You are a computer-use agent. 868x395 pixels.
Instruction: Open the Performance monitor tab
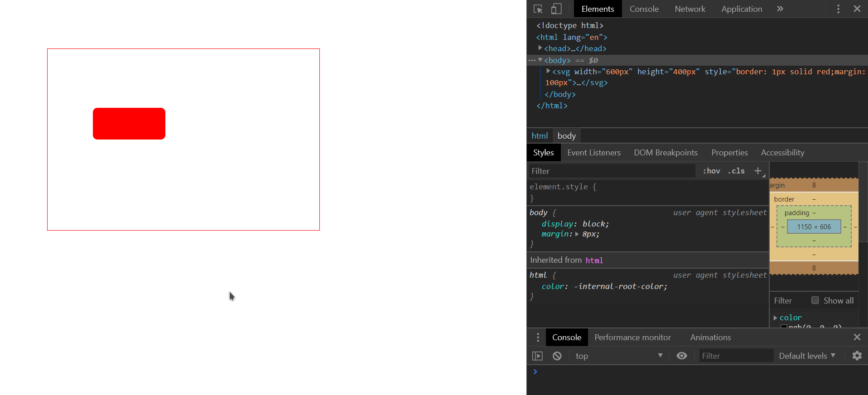click(632, 337)
